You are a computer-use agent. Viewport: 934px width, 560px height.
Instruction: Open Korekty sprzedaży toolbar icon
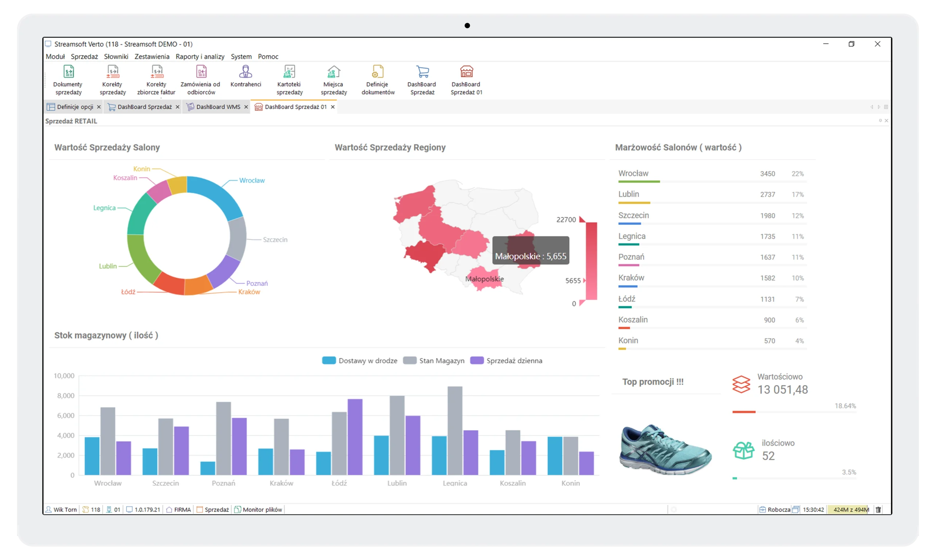[x=112, y=80]
